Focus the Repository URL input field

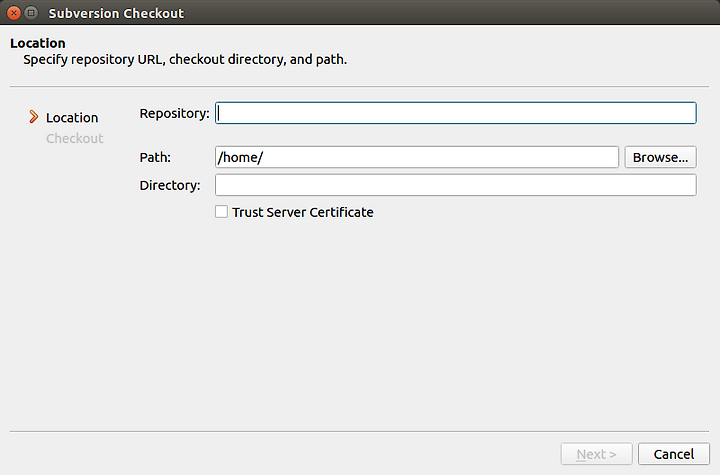click(456, 113)
